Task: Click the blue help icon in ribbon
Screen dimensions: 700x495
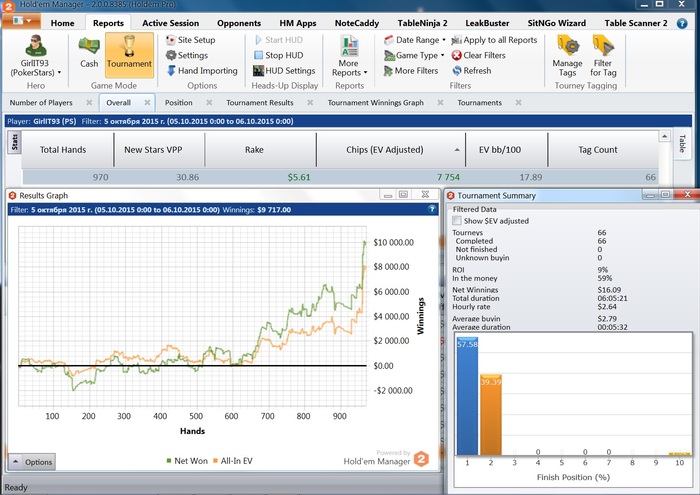Action: coord(682,23)
